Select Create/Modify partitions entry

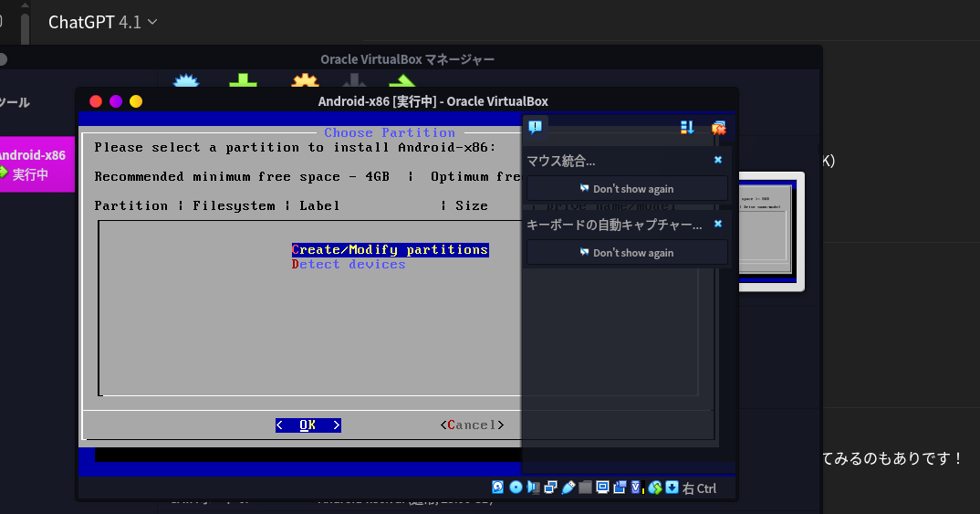click(x=390, y=249)
